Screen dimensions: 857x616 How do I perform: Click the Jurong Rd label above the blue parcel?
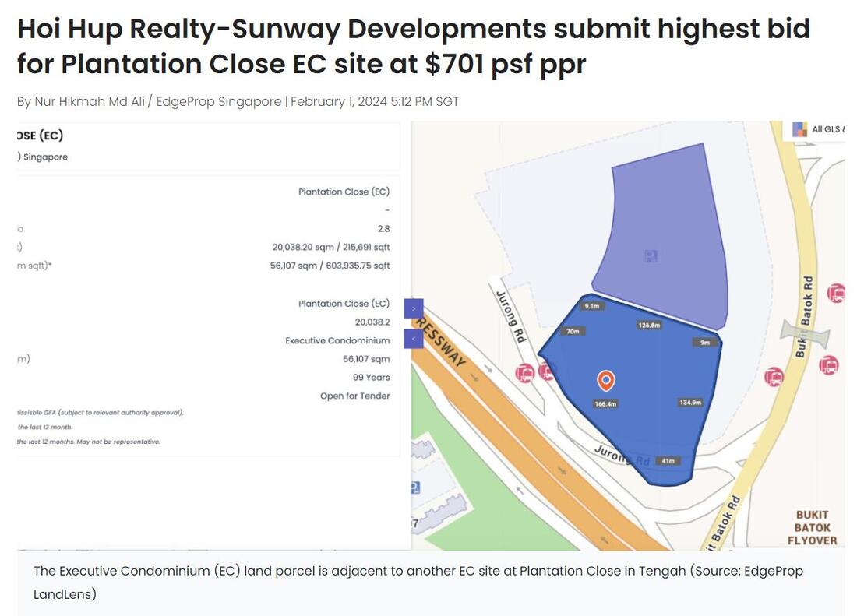tap(510, 317)
